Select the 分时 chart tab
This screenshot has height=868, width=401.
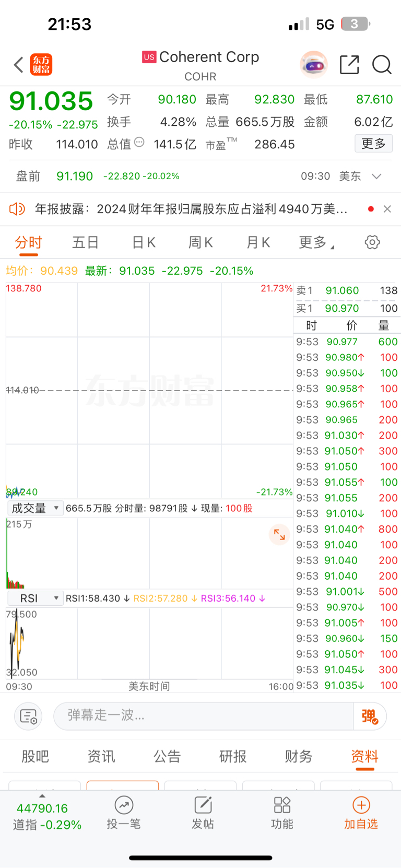28,243
